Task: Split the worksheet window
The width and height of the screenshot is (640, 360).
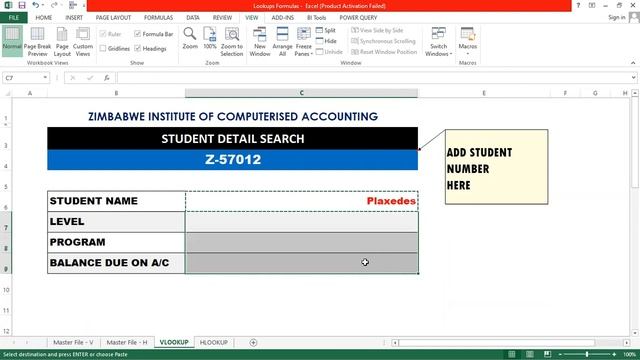Action: 326,31
